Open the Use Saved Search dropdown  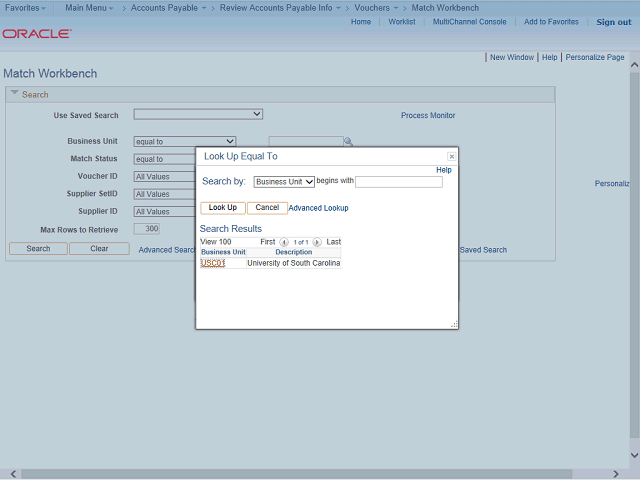[198, 115]
